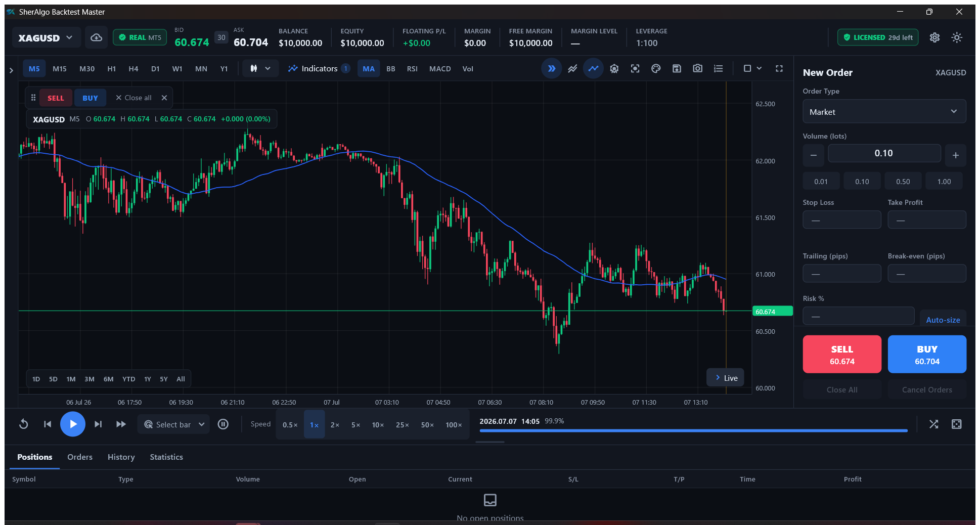Decrease volume with minus button

[x=813, y=155]
